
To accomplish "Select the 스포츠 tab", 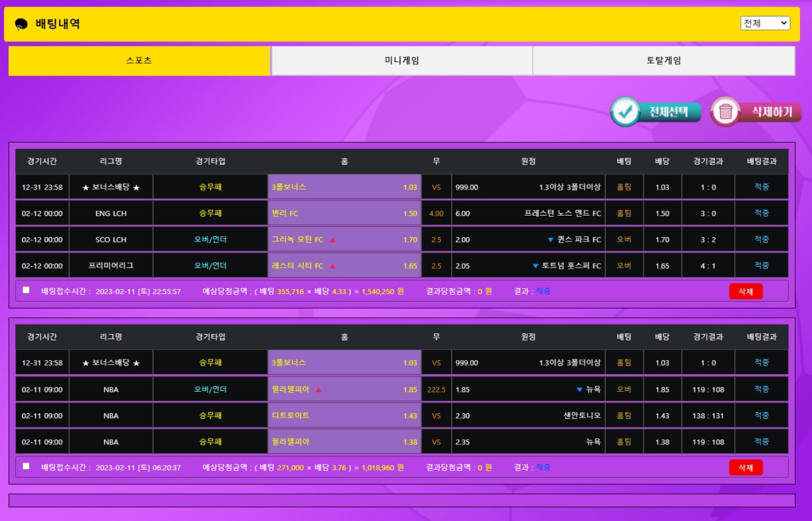I will [139, 61].
